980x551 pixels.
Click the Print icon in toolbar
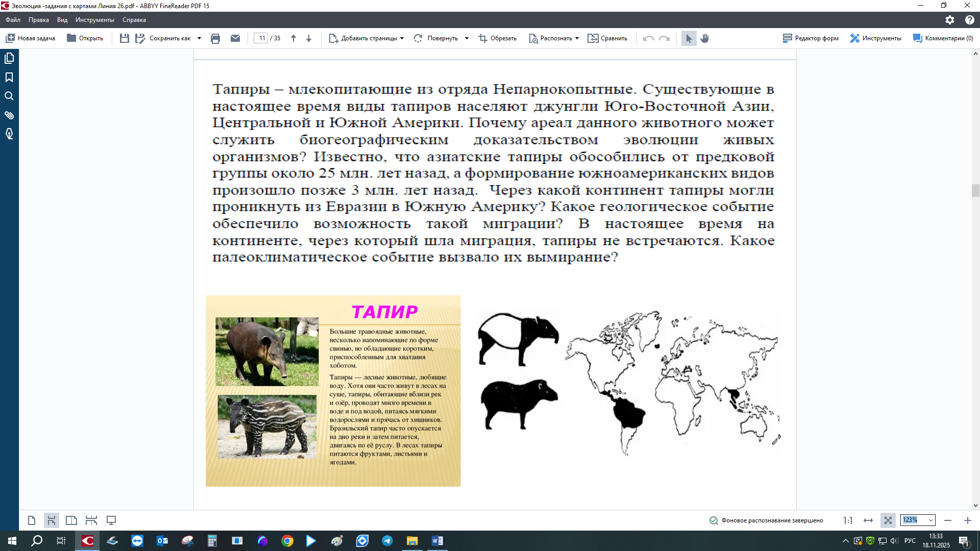tap(215, 38)
